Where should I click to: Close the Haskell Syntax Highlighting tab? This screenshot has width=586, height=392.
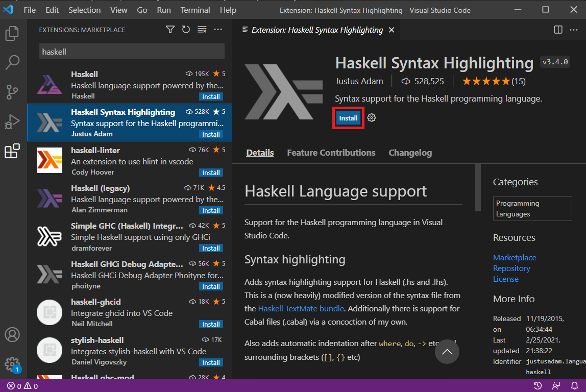pos(392,30)
